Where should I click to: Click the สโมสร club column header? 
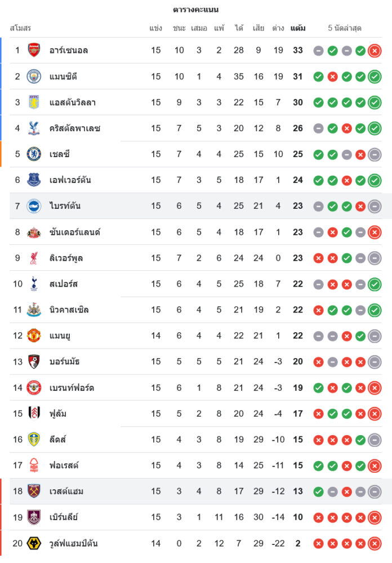[x=20, y=28]
